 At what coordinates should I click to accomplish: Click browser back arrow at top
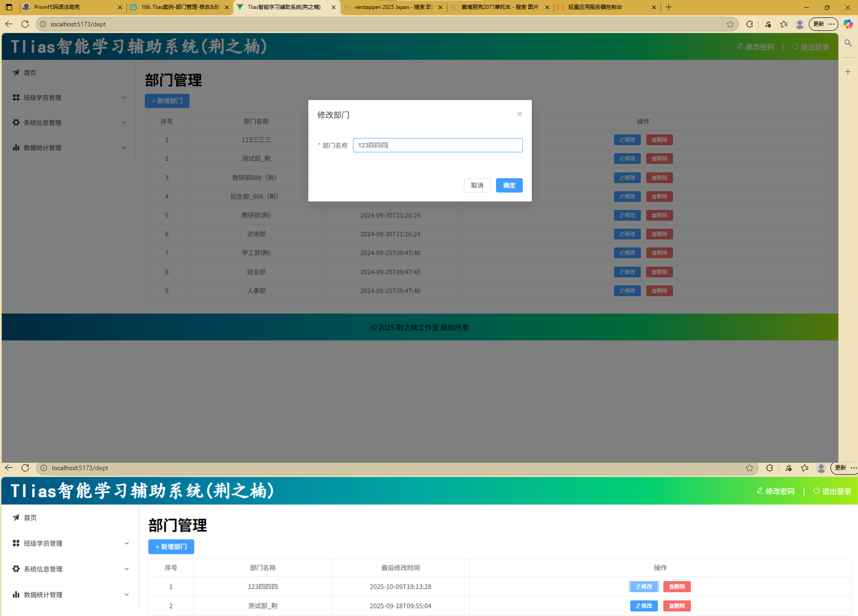[9, 24]
